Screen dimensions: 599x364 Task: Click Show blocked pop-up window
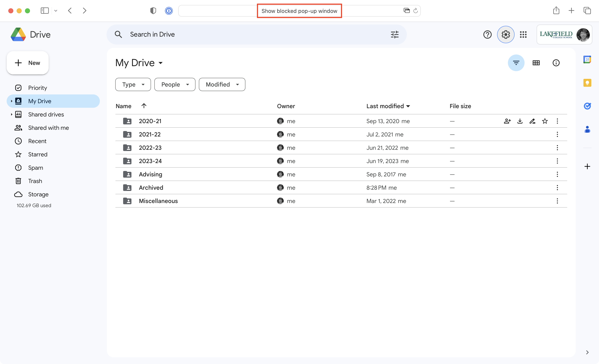tap(299, 11)
